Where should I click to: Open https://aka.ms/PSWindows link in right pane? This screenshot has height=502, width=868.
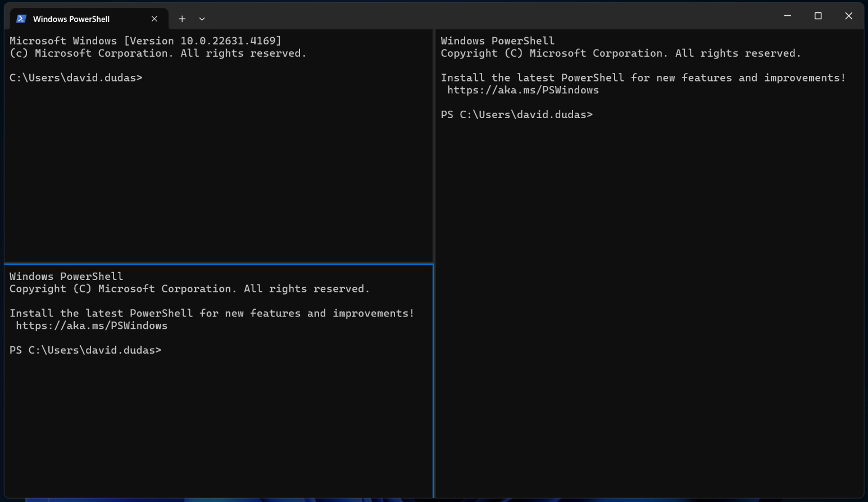click(523, 90)
